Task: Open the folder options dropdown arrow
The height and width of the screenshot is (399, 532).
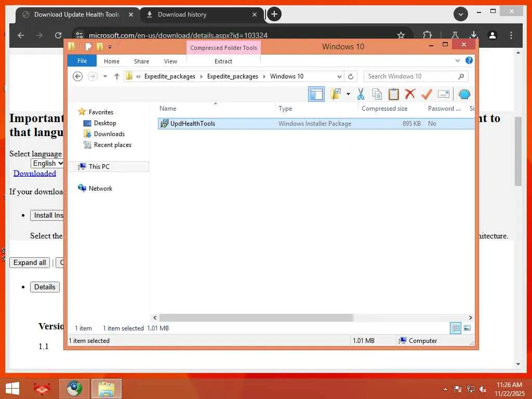Action: click(x=348, y=94)
